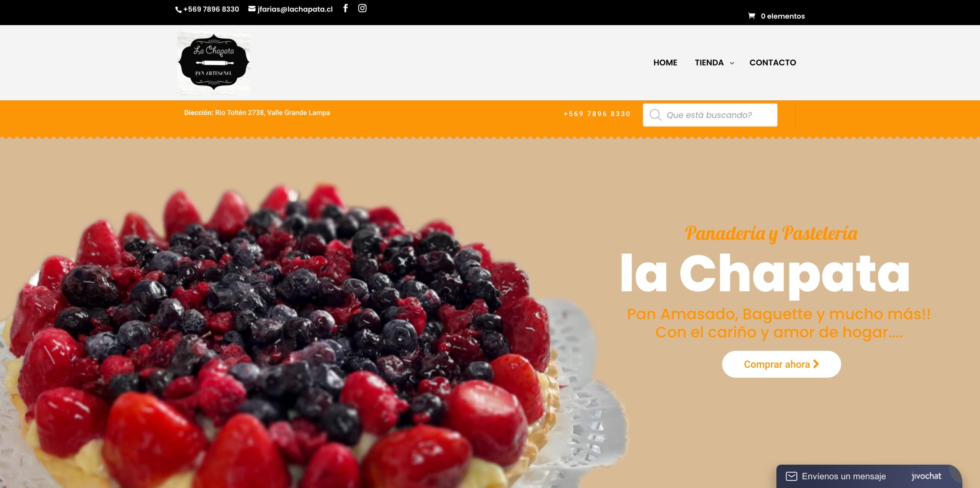980x488 pixels.
Task: Open the HOME menu item
Action: click(x=665, y=62)
